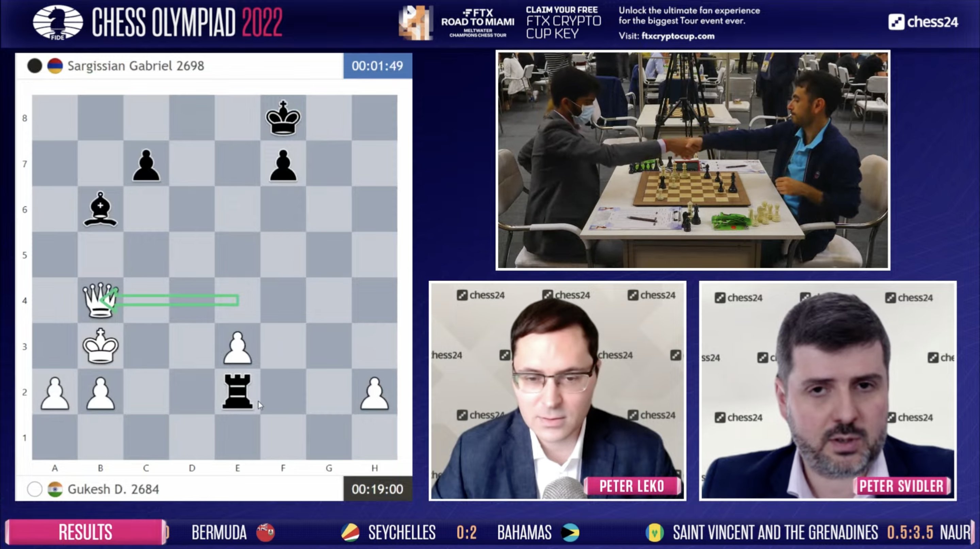Viewport: 980px width, 549px height.
Task: Click the Bermuda flag in the ticker
Action: point(265,532)
